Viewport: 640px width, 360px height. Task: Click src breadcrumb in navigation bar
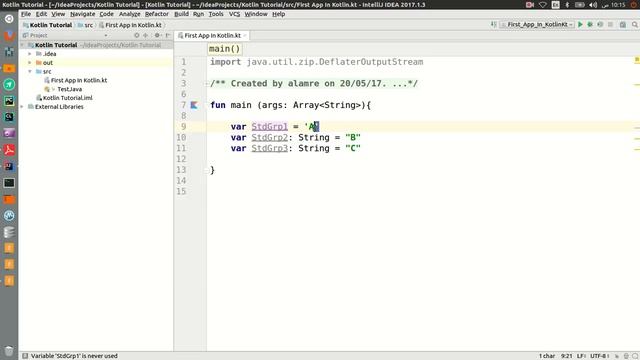tap(85, 25)
